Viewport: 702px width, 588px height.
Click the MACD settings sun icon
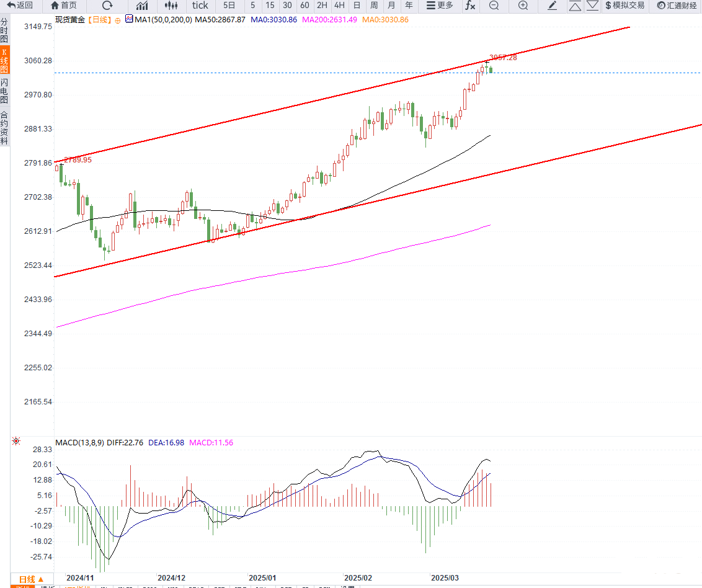point(16,442)
